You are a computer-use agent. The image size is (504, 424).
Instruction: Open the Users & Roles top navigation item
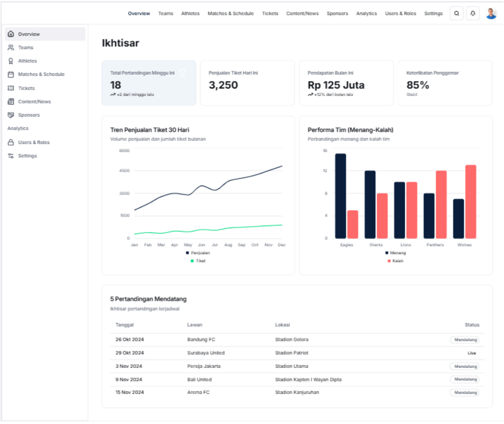point(400,13)
